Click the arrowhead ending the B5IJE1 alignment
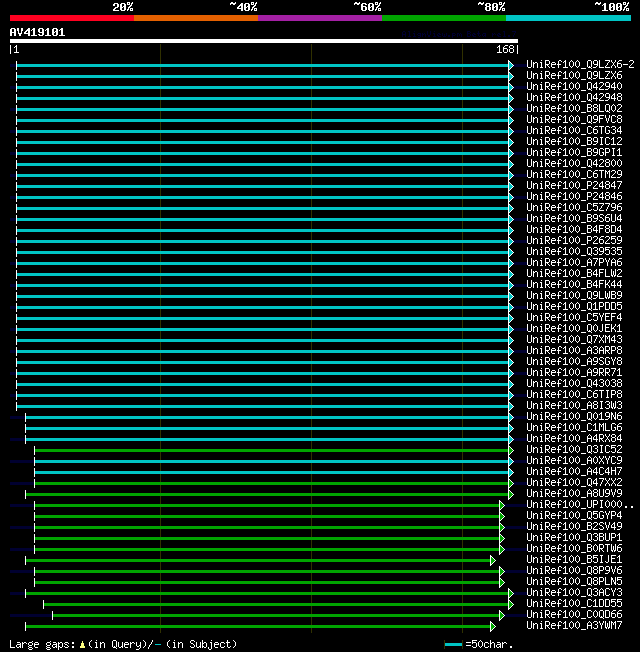This screenshot has width=640, height=652. pyautogui.click(x=493, y=561)
